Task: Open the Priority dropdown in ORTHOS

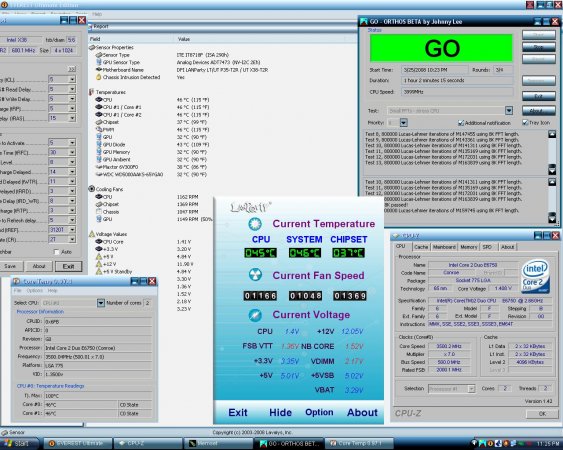Action: (x=404, y=123)
